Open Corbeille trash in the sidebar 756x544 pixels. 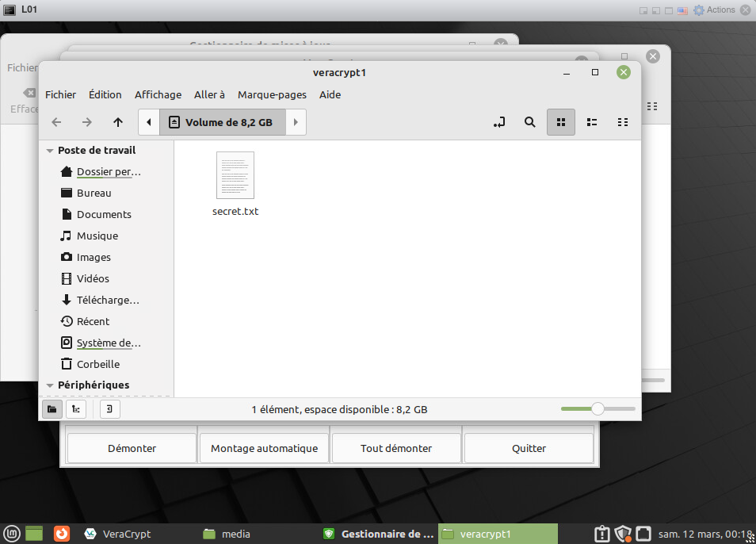[x=97, y=364]
